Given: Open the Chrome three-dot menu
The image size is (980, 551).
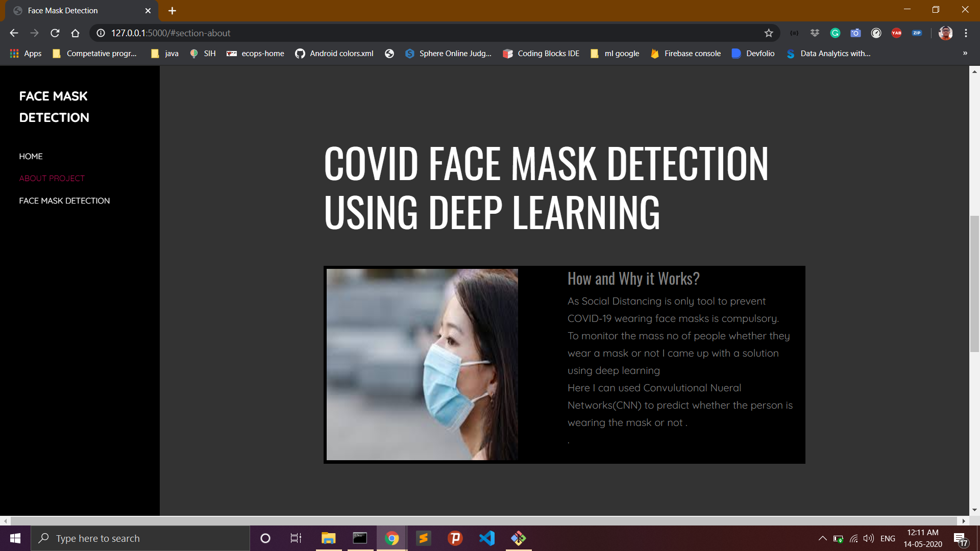Looking at the screenshot, I should [x=966, y=33].
